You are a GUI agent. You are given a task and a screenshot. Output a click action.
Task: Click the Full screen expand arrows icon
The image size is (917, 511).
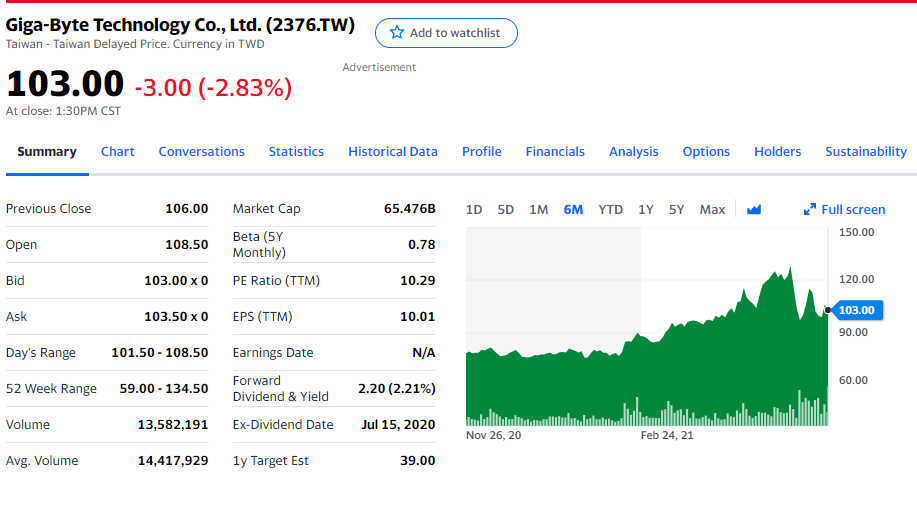point(809,209)
